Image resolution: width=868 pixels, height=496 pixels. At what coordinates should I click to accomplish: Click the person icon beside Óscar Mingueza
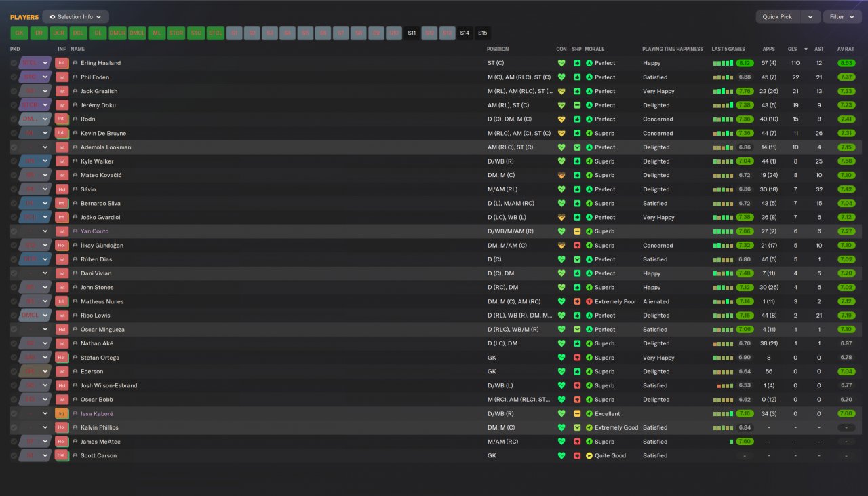click(75, 329)
